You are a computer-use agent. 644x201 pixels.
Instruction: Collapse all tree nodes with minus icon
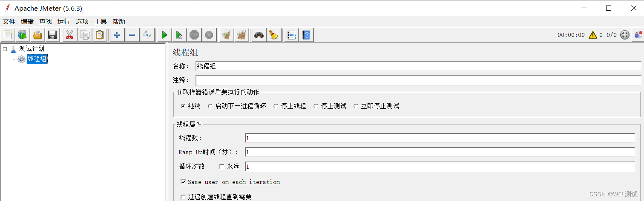[x=132, y=35]
